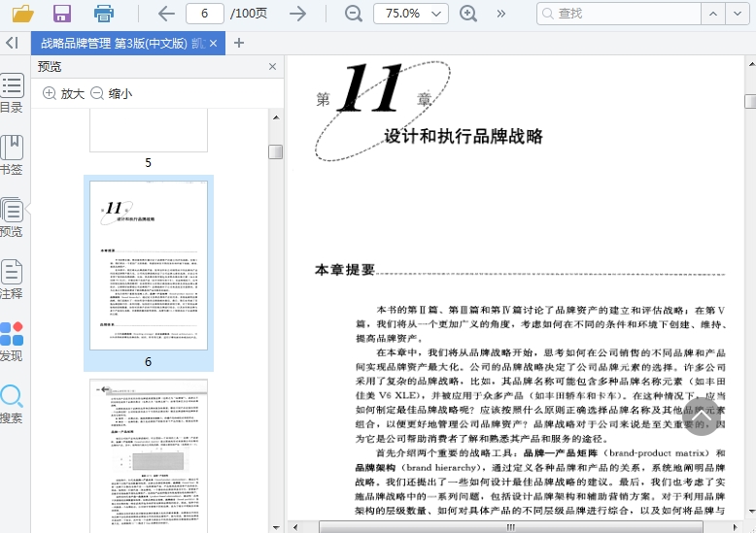Close the 预览 panel
This screenshot has height=533, width=756.
point(272,67)
